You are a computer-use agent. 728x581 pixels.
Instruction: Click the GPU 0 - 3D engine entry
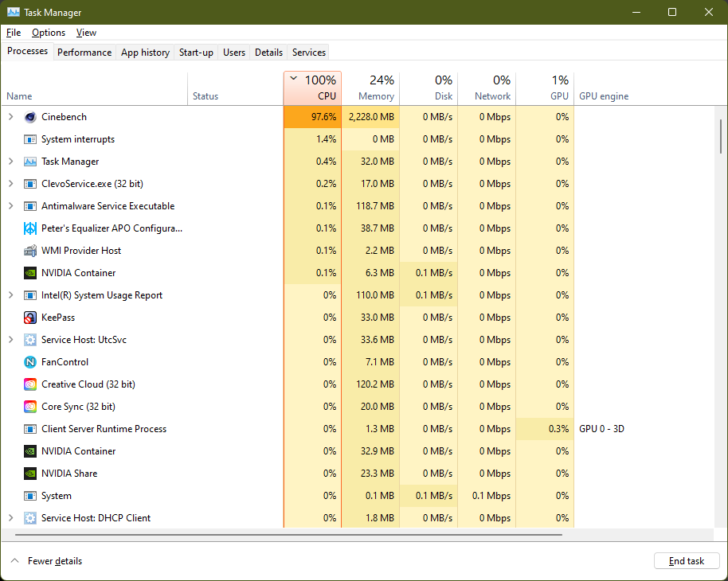tap(601, 429)
